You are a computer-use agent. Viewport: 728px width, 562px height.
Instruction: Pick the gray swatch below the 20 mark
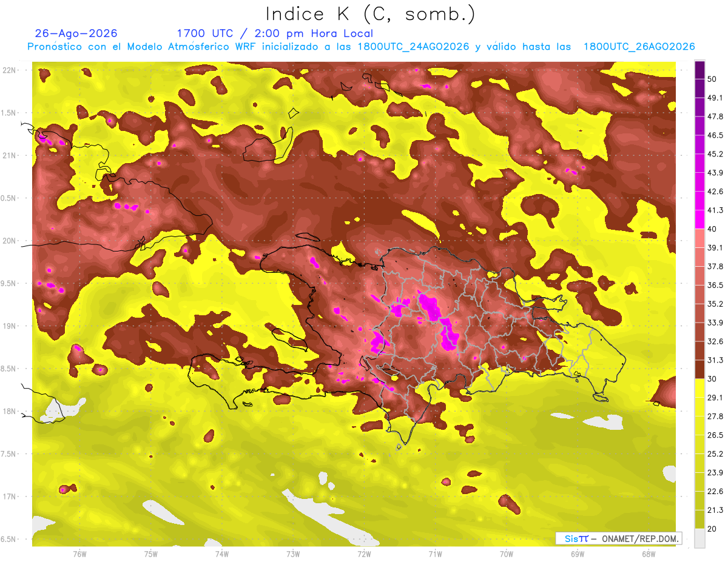coord(699,538)
